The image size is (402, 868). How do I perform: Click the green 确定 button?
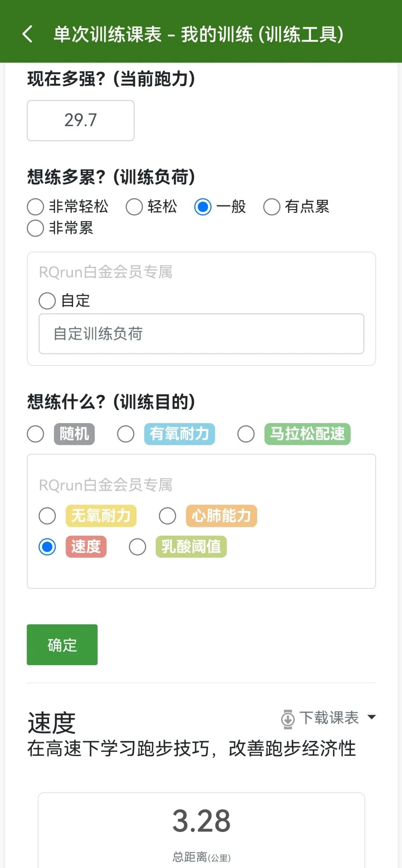(x=62, y=645)
